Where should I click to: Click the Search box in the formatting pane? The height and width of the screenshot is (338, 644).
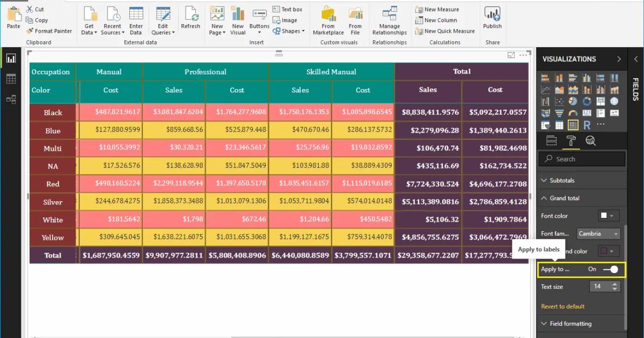point(582,159)
